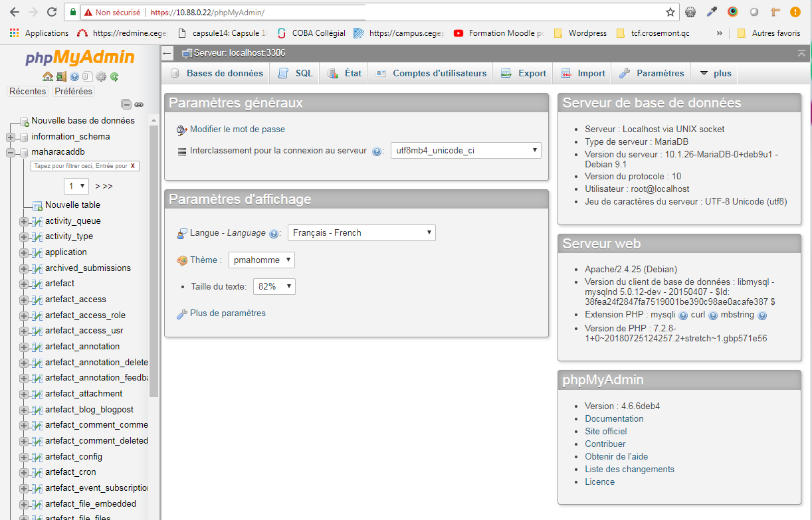Viewport: 812px width, 520px height.
Task: Open the Liste des changements link
Action: tap(629, 470)
